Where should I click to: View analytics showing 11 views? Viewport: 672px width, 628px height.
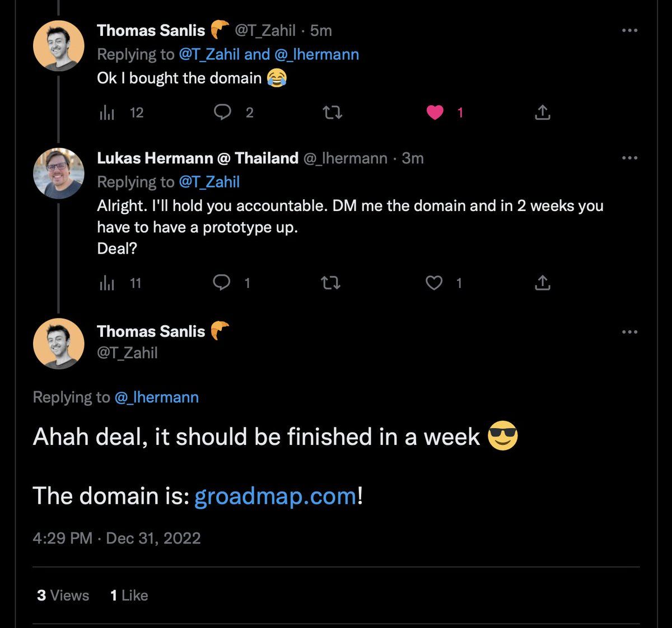click(x=120, y=283)
